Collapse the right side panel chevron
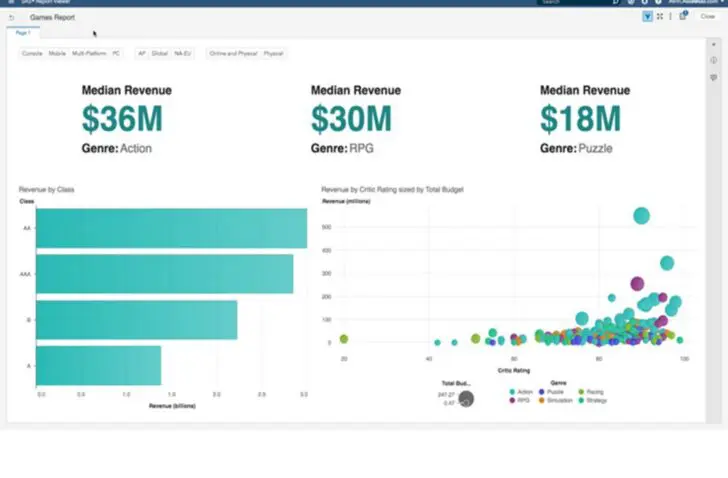Image resolution: width=728 pixels, height=478 pixels. point(714,45)
